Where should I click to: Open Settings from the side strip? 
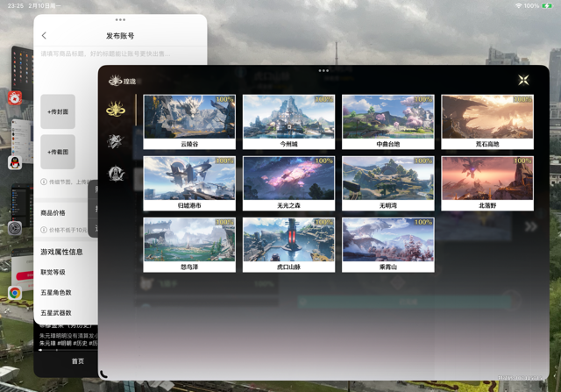coord(15,228)
